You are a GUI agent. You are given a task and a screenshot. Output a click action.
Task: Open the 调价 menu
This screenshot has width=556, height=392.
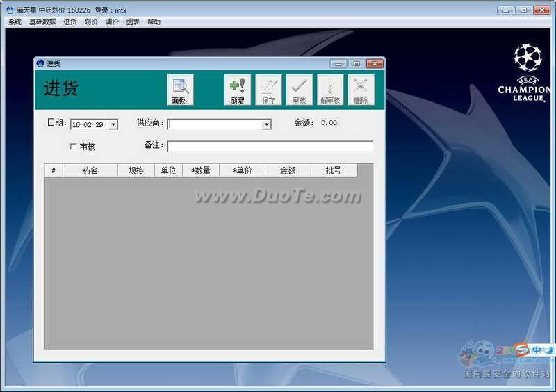pyautogui.click(x=112, y=22)
